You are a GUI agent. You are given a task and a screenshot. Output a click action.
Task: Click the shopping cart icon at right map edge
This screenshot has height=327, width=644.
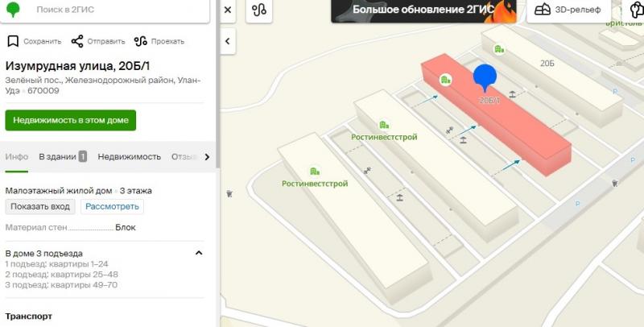(x=615, y=183)
